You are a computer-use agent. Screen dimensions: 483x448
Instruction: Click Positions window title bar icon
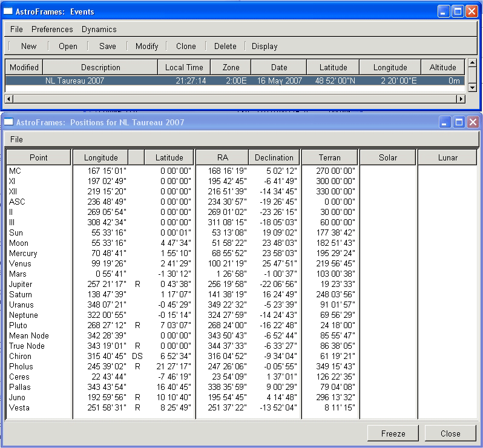8,122
